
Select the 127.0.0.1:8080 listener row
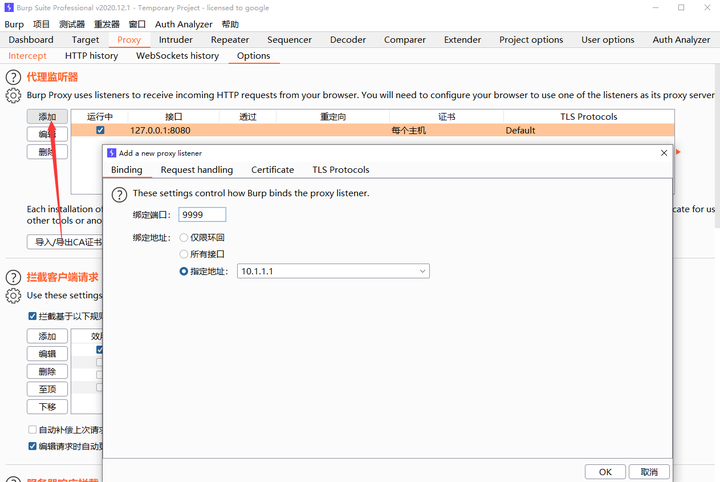coord(373,130)
